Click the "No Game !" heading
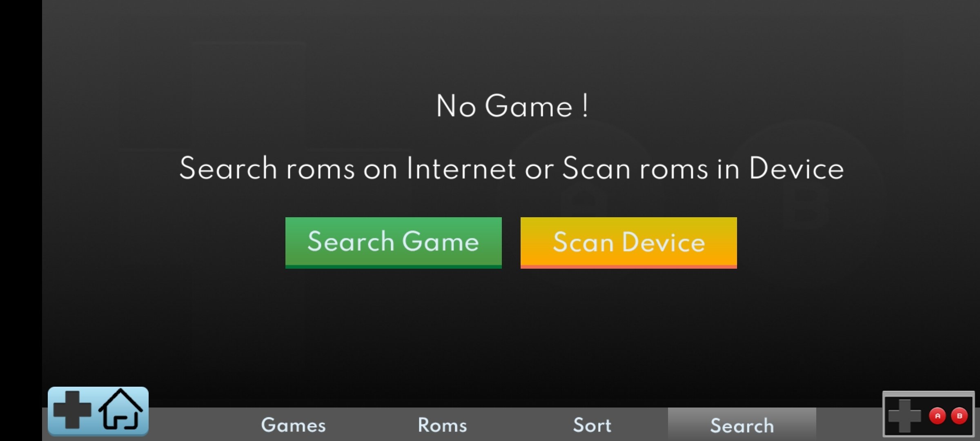Viewport: 980px width, 441px height. pyautogui.click(x=512, y=106)
